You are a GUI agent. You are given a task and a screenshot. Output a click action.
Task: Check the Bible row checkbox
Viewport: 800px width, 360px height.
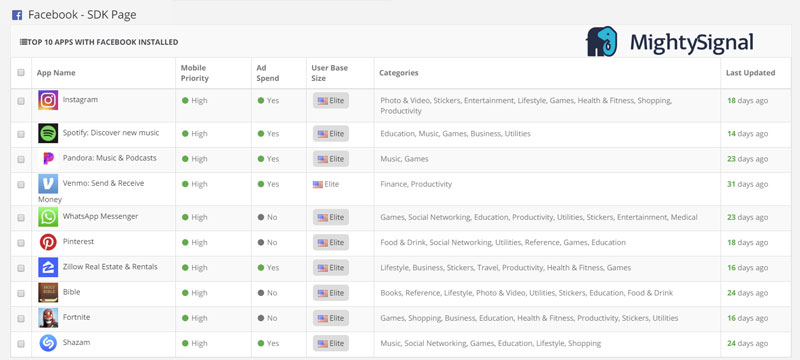point(21,293)
